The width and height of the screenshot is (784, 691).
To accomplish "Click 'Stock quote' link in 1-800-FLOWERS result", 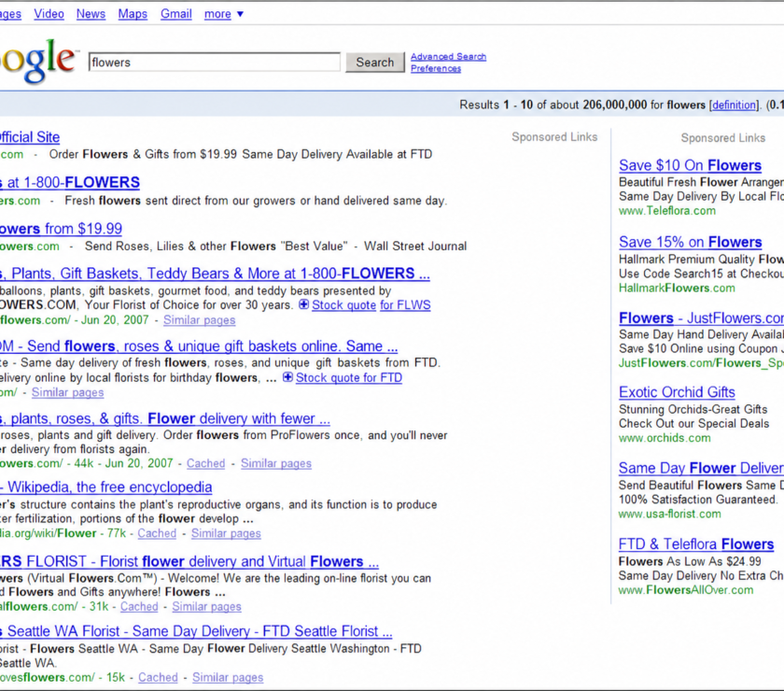I will pyautogui.click(x=344, y=304).
